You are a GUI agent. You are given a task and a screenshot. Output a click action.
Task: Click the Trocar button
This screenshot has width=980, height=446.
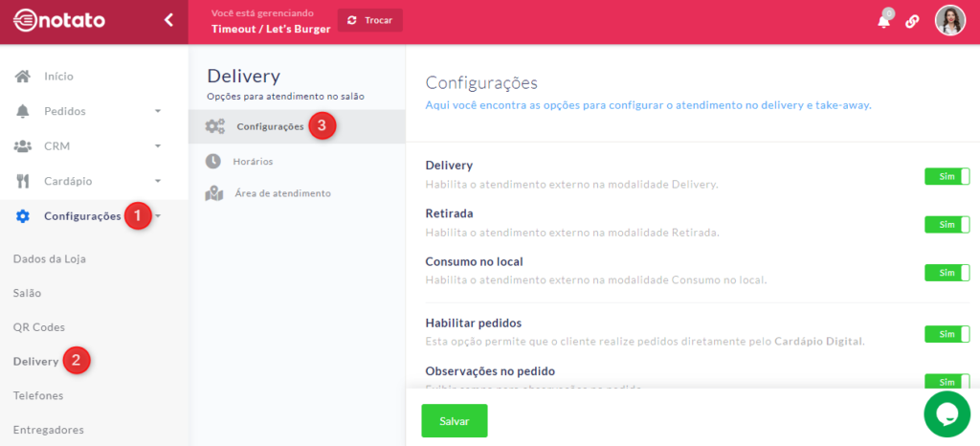tap(370, 20)
